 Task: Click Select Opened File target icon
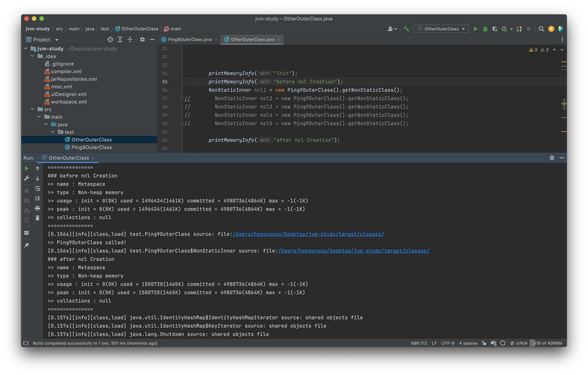pos(110,40)
